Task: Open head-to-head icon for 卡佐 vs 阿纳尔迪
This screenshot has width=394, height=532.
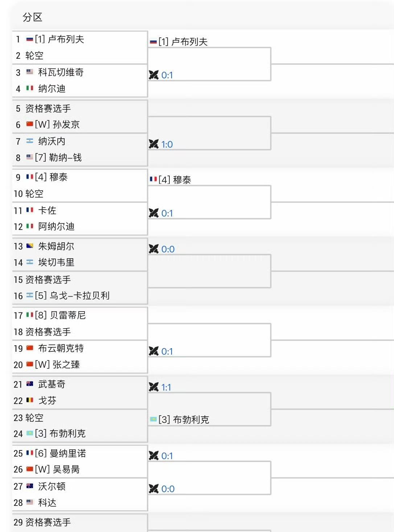Action: [154, 213]
